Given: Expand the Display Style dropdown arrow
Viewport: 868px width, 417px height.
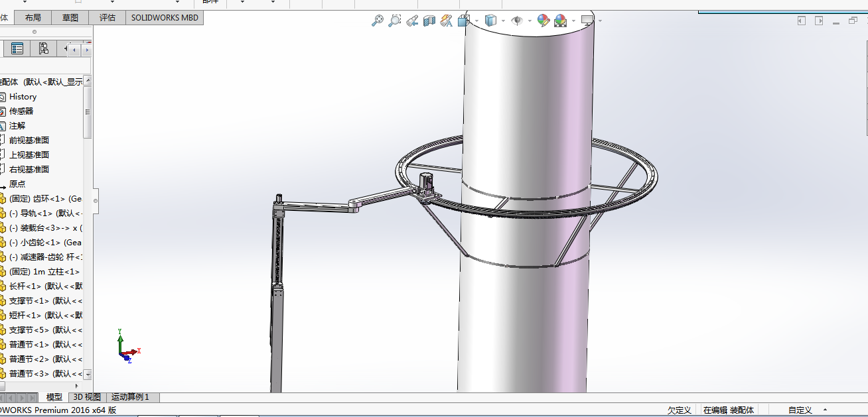Looking at the screenshot, I should 503,21.
